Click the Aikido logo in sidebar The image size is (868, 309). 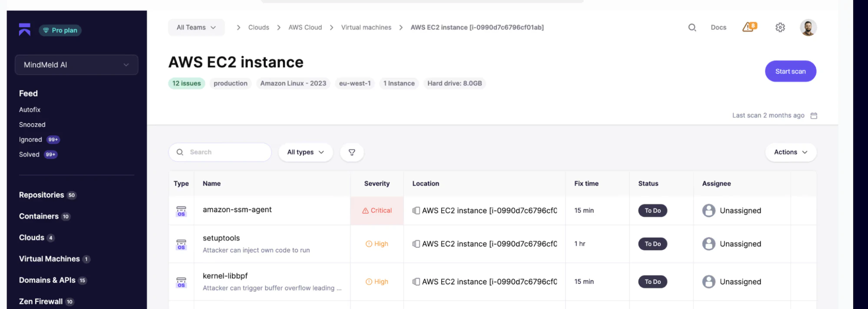[x=25, y=30]
